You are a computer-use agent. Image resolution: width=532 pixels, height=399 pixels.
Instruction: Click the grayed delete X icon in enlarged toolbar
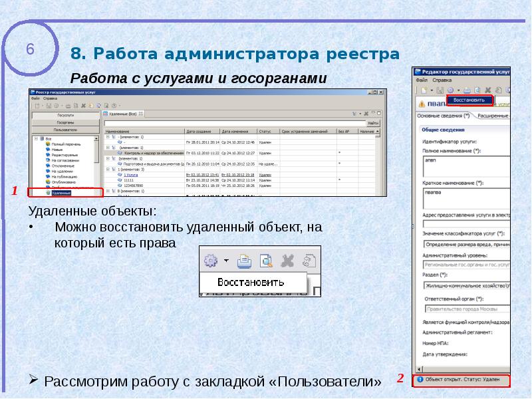287,259
